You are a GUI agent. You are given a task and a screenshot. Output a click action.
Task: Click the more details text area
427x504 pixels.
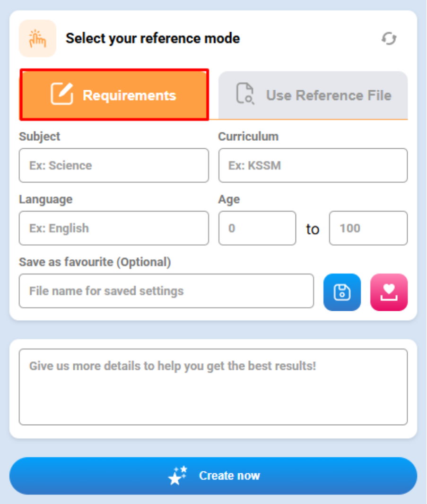213,387
